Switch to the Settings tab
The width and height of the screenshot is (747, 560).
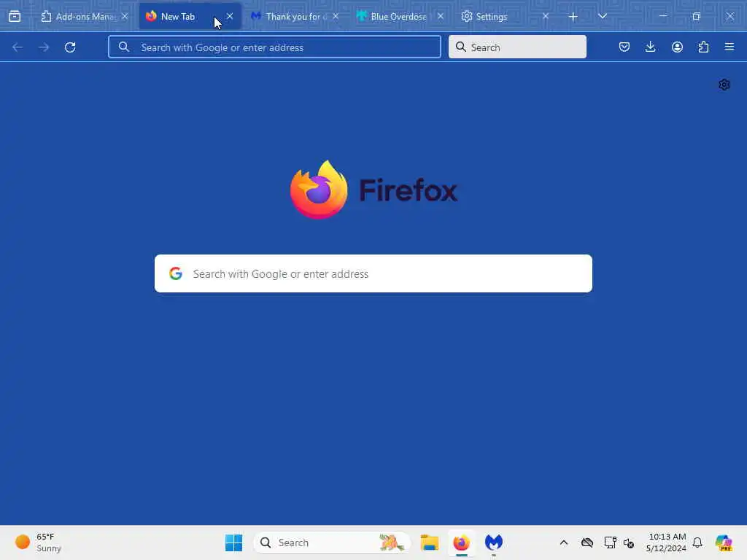point(505,16)
